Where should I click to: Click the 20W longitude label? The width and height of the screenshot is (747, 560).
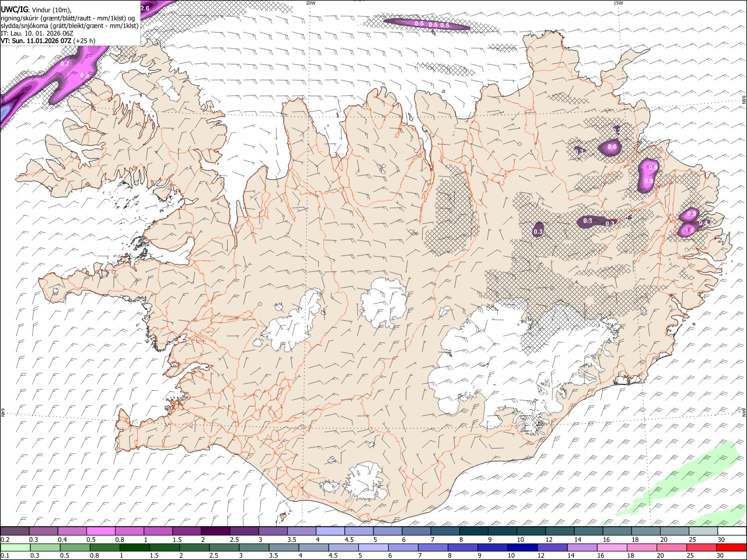click(310, 3)
